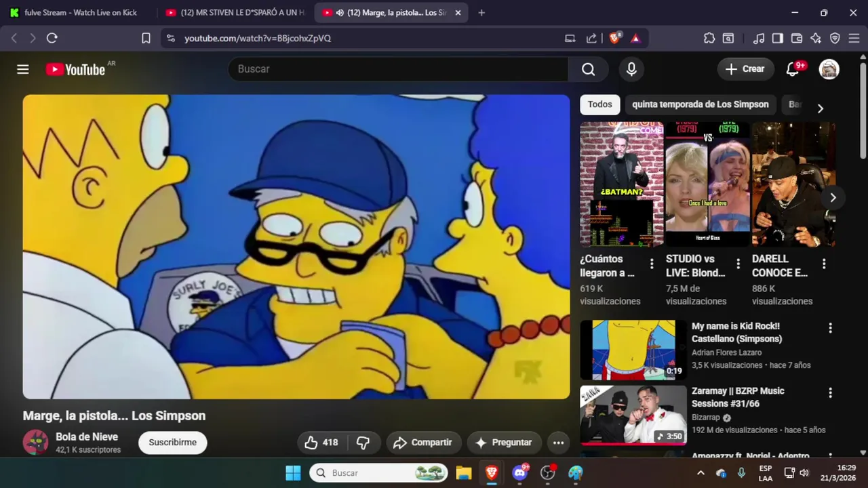Show hidden system tray icons chevron
Viewport: 868px width, 488px height.
[x=701, y=473]
